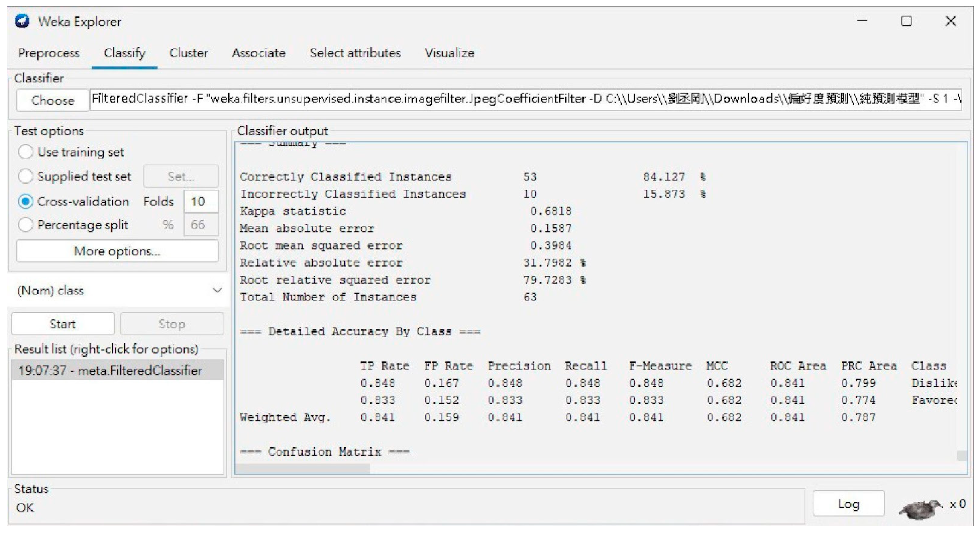Viewport: 980px width, 537px height.
Task: Click the ROC Area column header
Action: coord(798,366)
